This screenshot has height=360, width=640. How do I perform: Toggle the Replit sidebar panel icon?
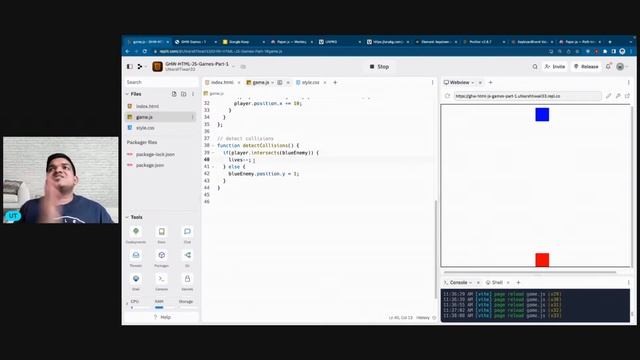click(130, 67)
